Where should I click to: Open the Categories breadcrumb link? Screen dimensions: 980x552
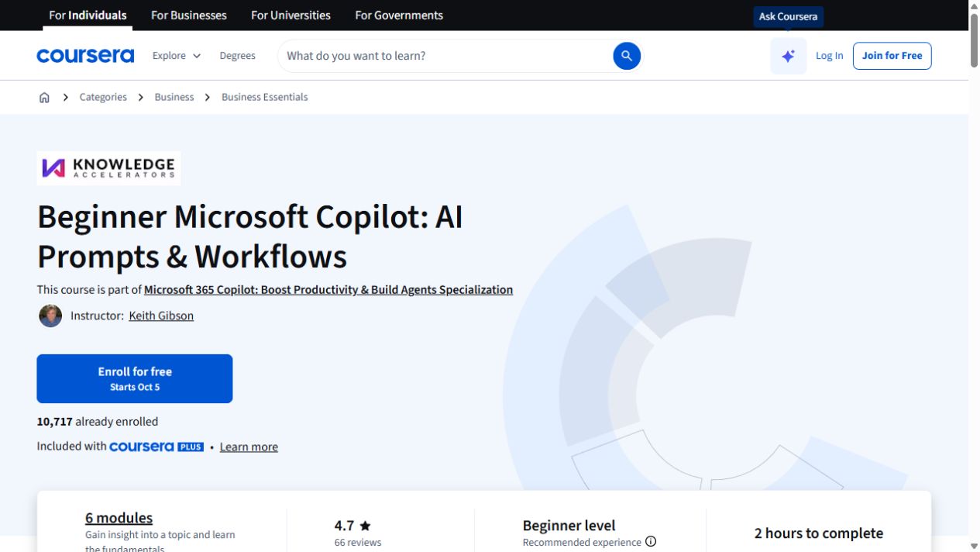click(x=103, y=97)
